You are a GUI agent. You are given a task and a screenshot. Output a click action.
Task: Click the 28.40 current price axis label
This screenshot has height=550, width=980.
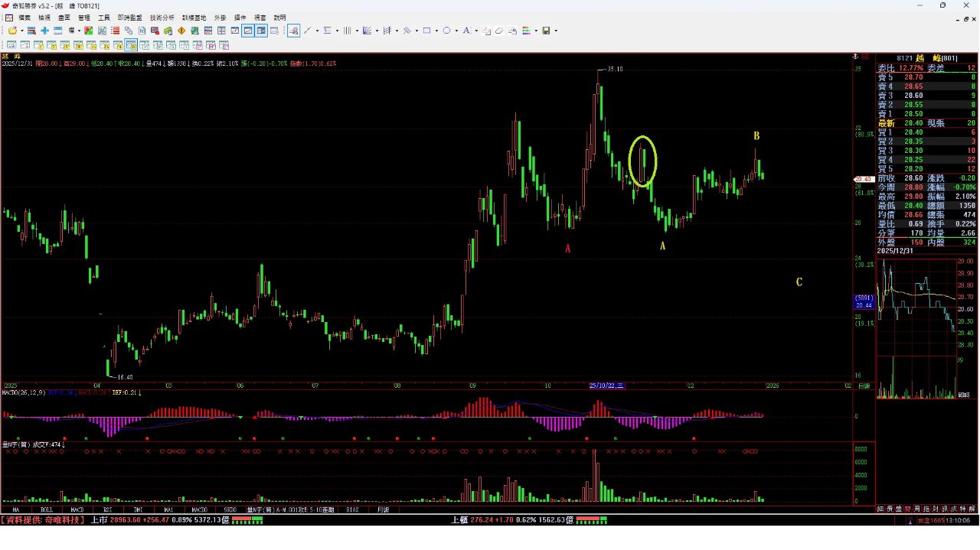[864, 179]
